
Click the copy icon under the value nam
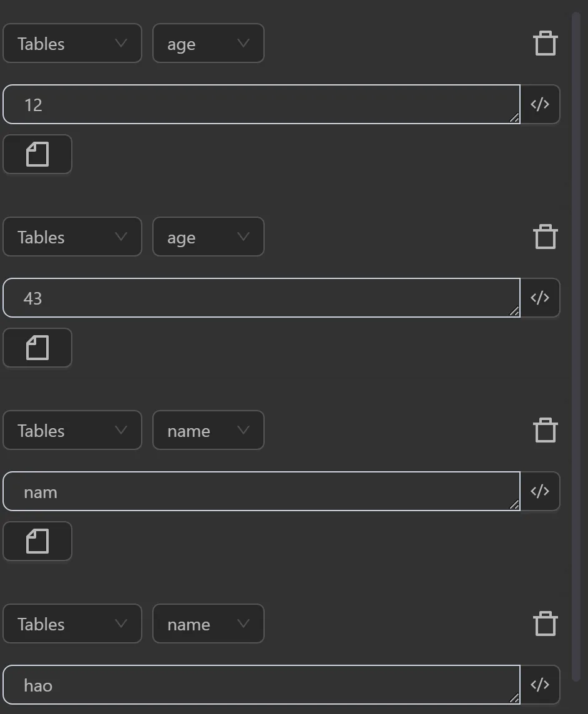(37, 540)
